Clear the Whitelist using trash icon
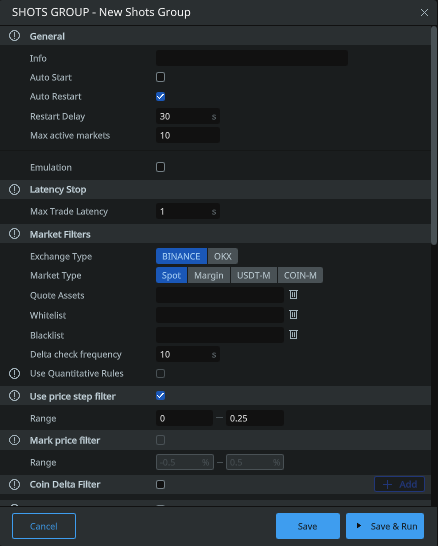The height and width of the screenshot is (546, 438). [x=294, y=315]
